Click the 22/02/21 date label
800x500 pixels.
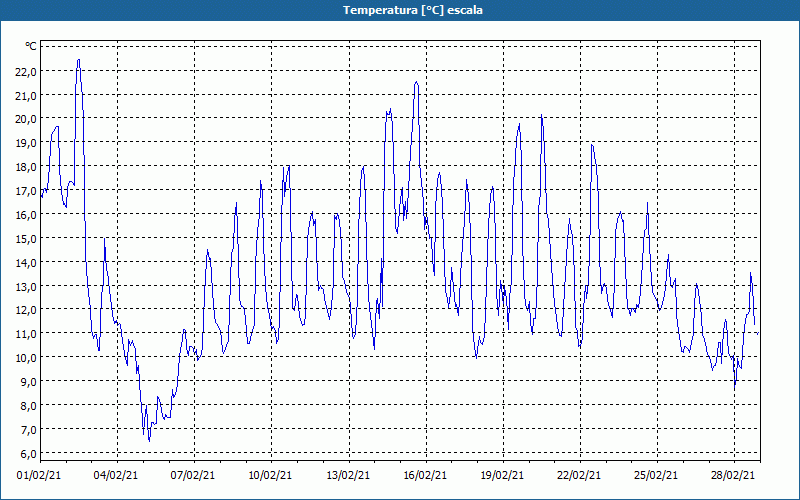[579, 476]
